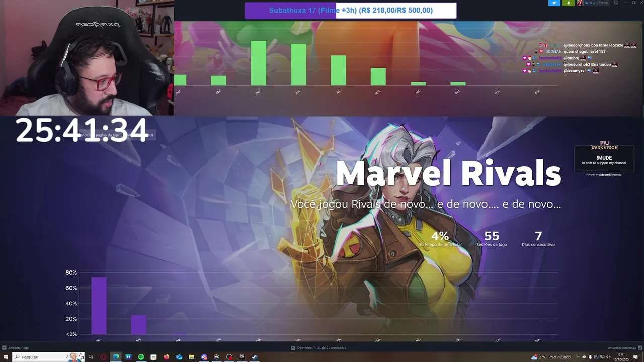Click Adicionar jogo in Steam footer
This screenshot has width=644, height=362.
coord(16,348)
